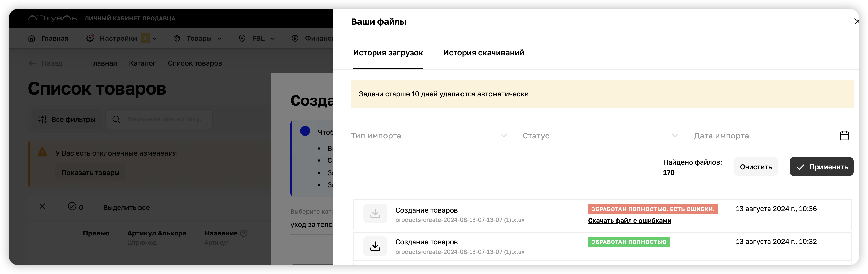This screenshot has height=274, width=868.
Task: Switch to История загрузок tab
Action: point(388,53)
